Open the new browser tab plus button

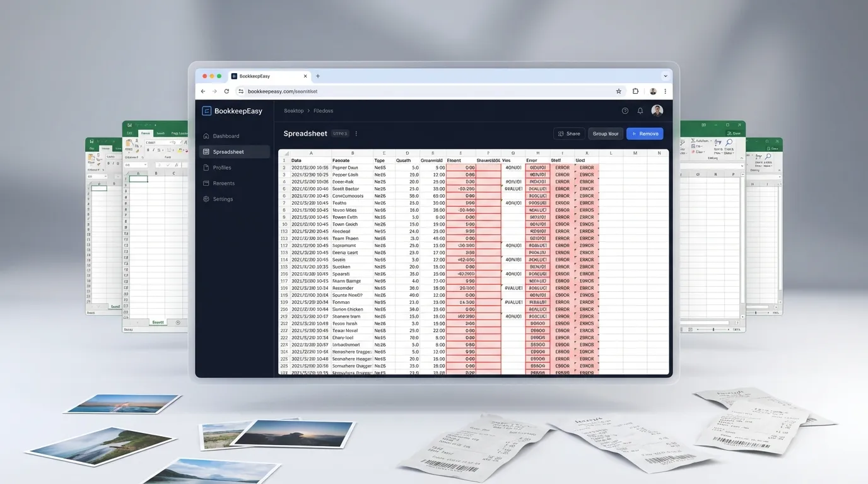(318, 76)
